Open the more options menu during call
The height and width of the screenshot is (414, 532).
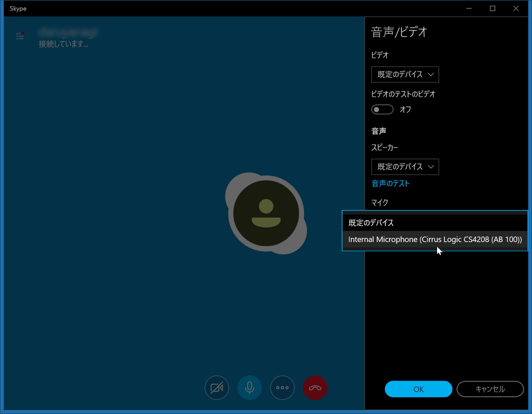(x=282, y=387)
